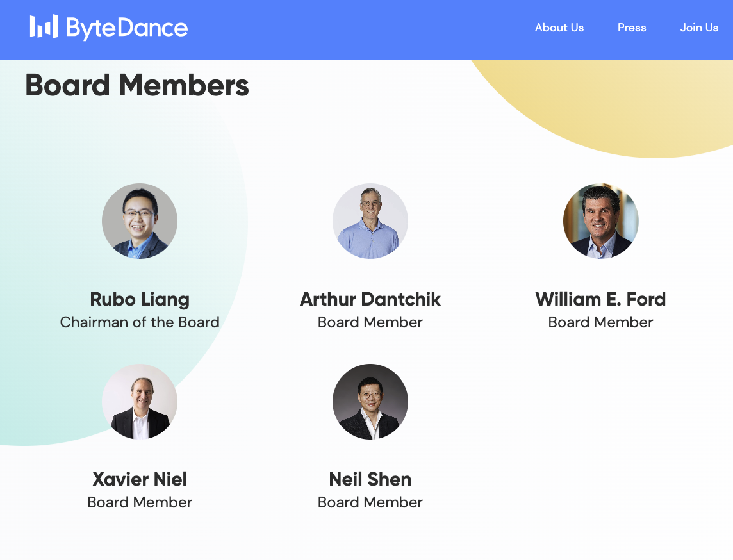Open William E. Ford's profile picture

(601, 221)
